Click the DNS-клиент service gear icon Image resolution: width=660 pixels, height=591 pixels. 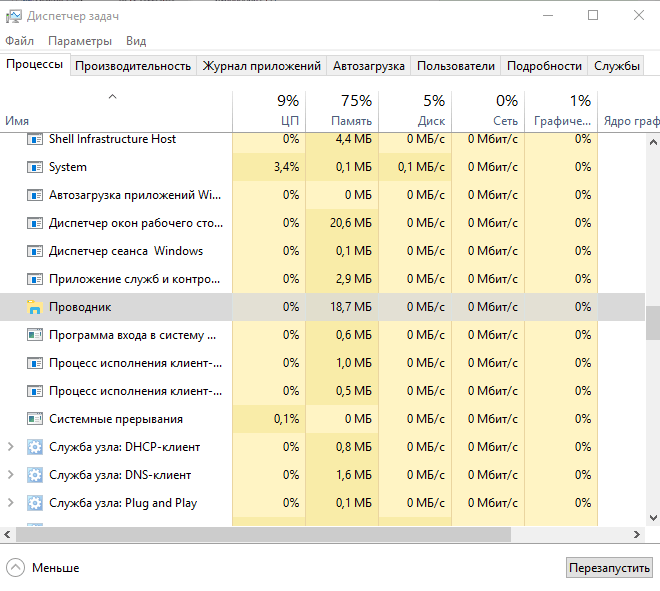pyautogui.click(x=35, y=475)
